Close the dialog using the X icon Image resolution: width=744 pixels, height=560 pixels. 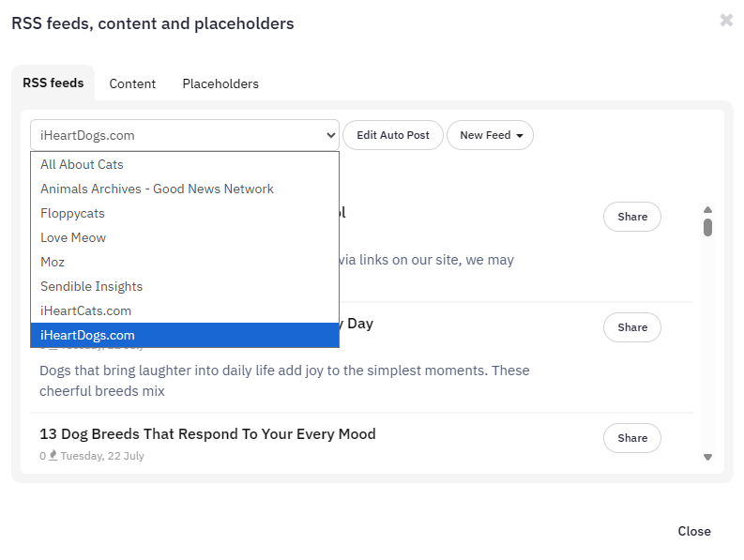(x=726, y=20)
